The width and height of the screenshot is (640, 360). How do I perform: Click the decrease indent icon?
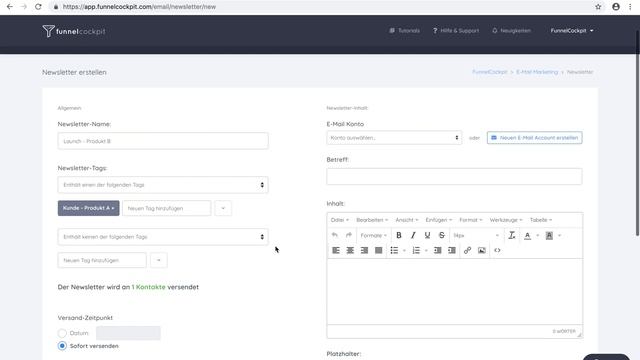(x=438, y=250)
